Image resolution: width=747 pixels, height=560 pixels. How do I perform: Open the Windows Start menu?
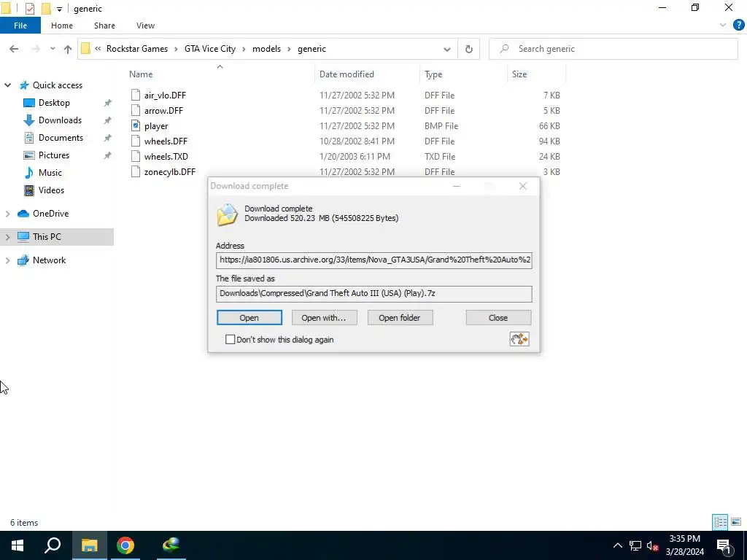pos(18,545)
